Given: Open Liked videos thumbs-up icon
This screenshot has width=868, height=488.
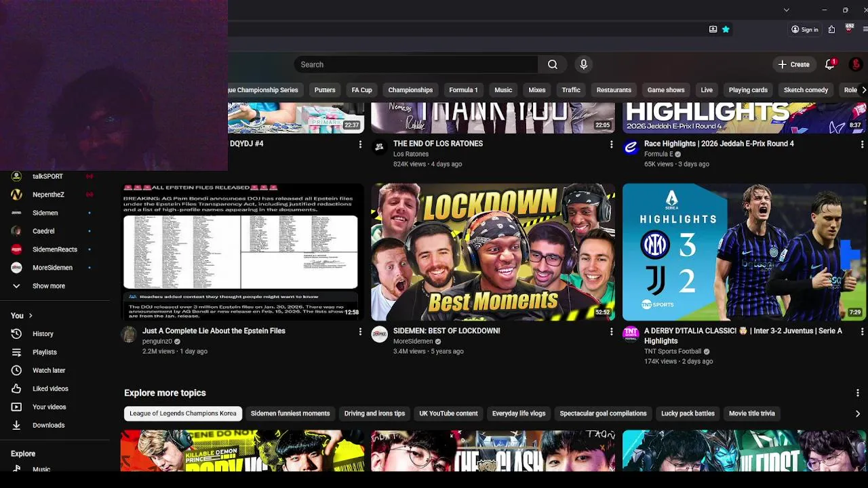Looking at the screenshot, I should click(16, 388).
